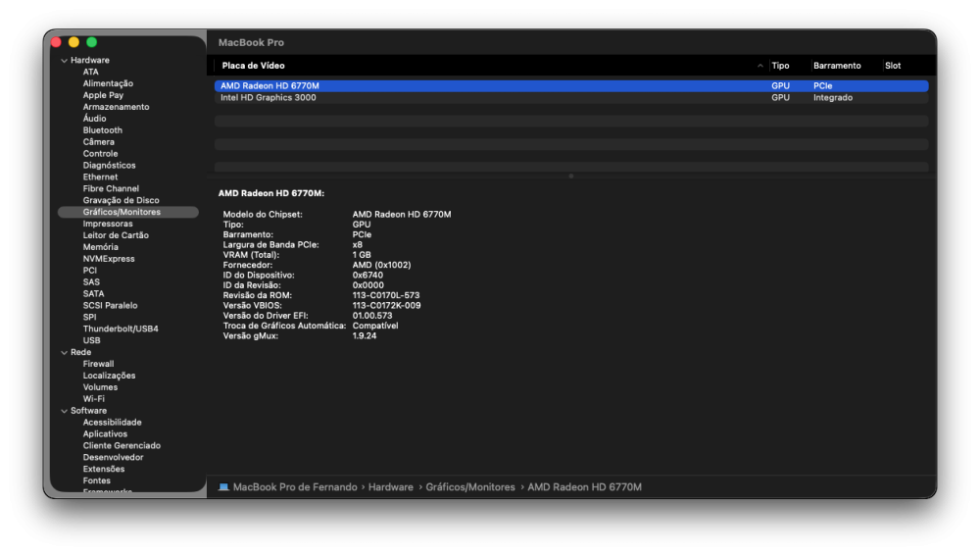Image resolution: width=980 pixels, height=556 pixels.
Task: Click Gráficos/Monitores in the path bar
Action: click(x=470, y=487)
